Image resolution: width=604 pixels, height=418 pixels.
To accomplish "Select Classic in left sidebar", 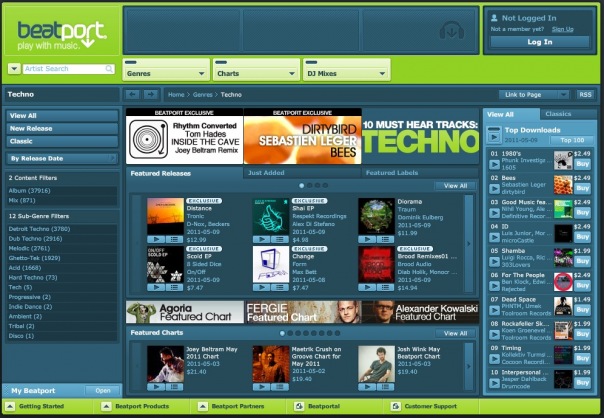I will (x=62, y=141).
